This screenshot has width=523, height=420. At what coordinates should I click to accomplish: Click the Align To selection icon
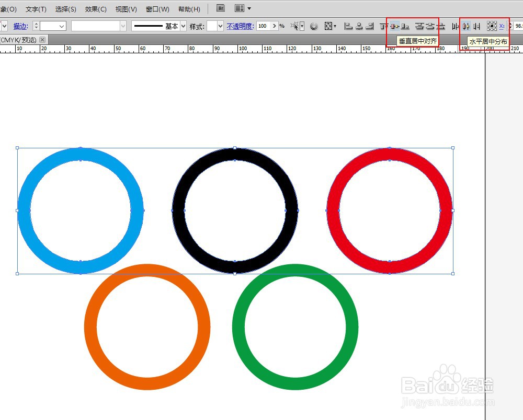pos(328,26)
